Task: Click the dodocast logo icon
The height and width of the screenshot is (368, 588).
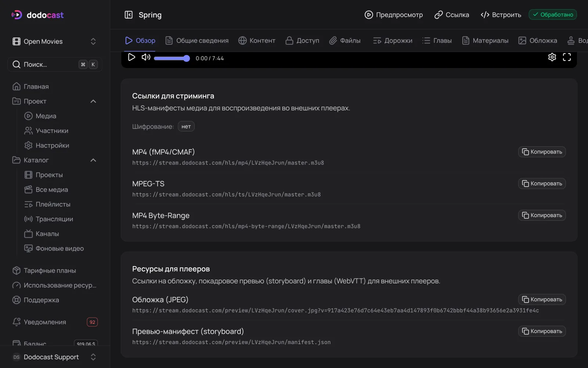Action: point(17,15)
